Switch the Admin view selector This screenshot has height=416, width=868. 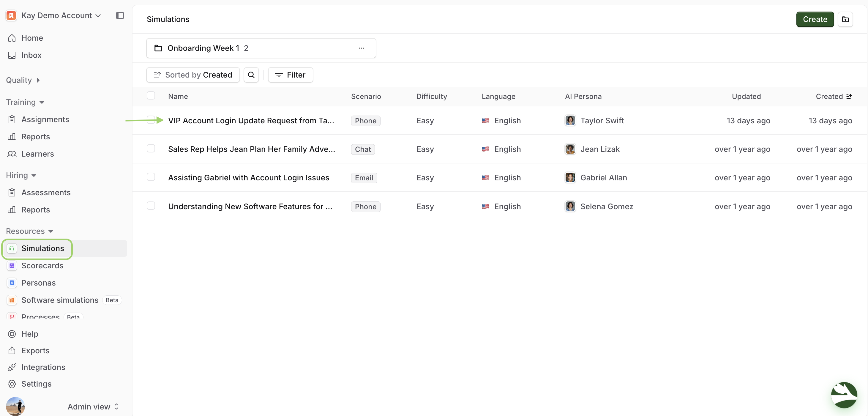click(93, 406)
